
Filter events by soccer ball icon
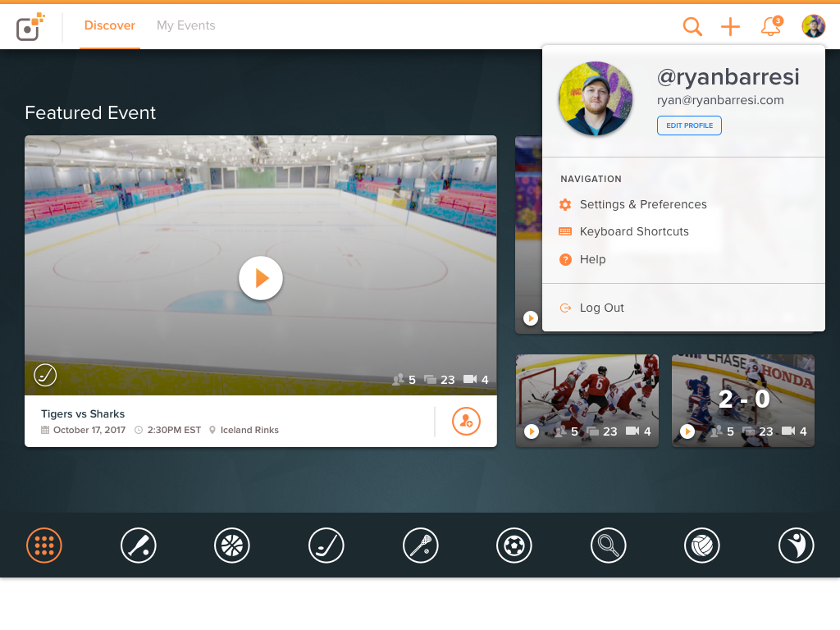pos(514,545)
